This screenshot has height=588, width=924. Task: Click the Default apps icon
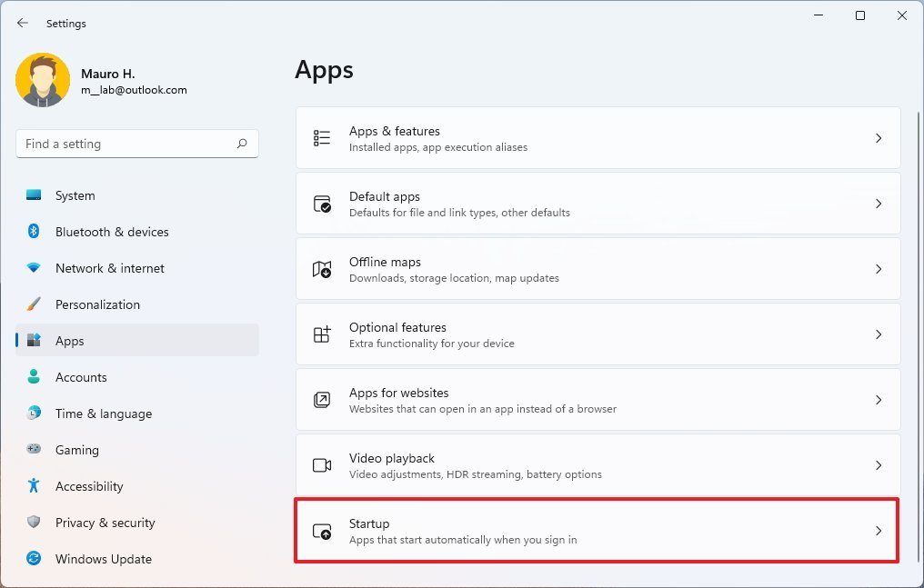point(321,203)
